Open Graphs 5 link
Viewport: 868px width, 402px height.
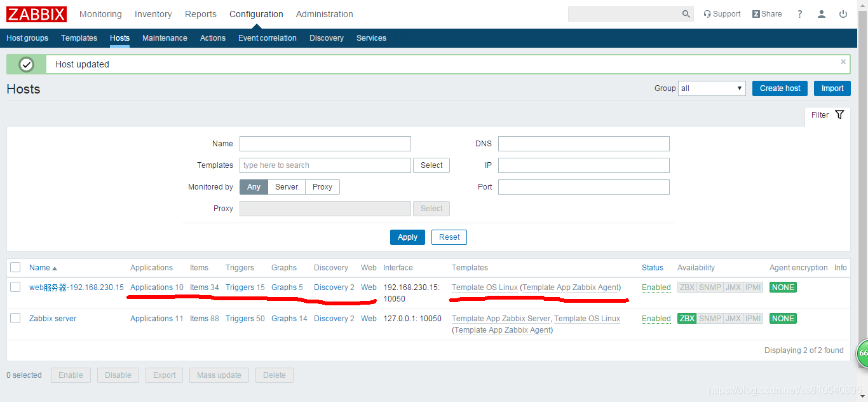click(284, 288)
